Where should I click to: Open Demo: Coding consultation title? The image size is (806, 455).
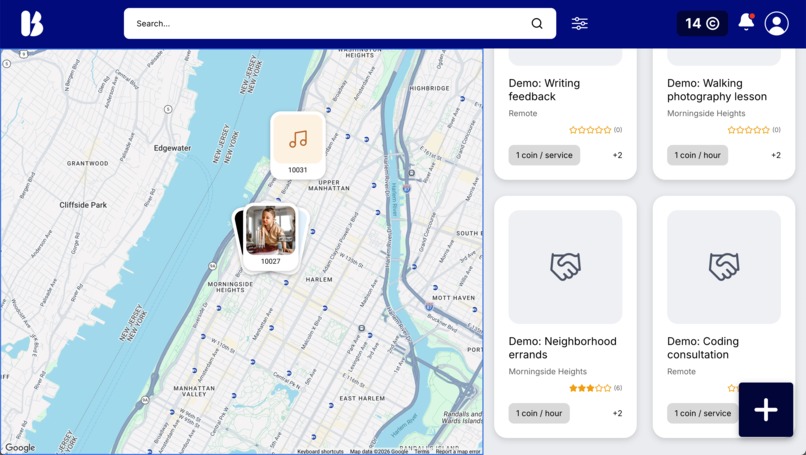tap(703, 348)
